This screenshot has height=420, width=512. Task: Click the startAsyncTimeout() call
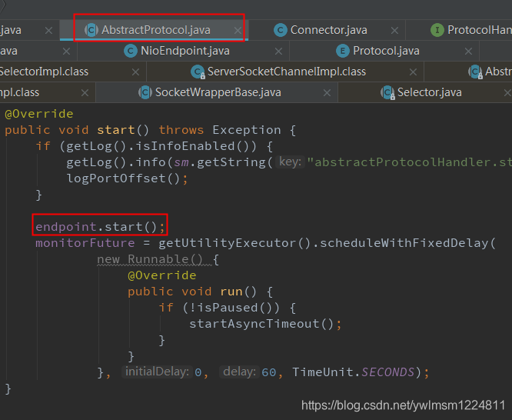pos(261,324)
